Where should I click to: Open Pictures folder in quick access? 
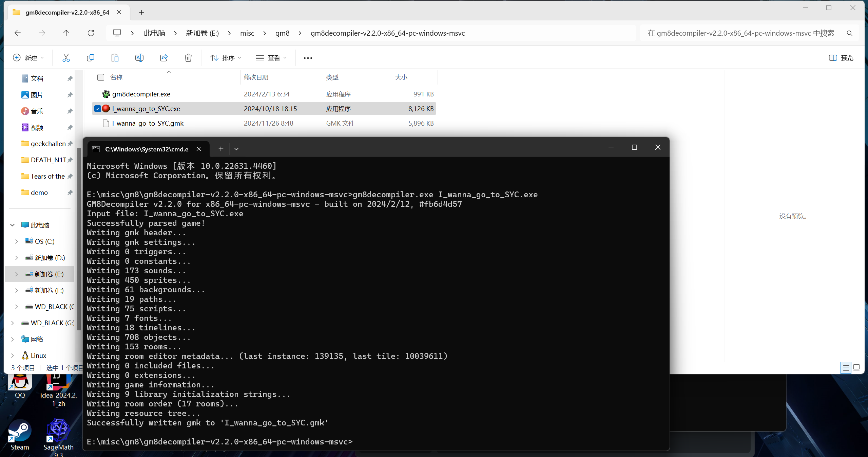(37, 95)
